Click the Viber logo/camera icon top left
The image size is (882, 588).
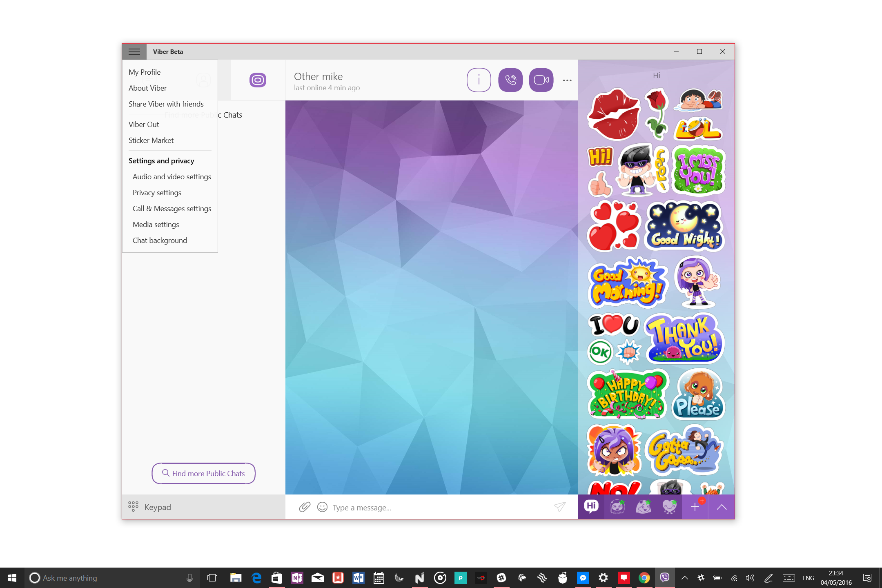[257, 79]
